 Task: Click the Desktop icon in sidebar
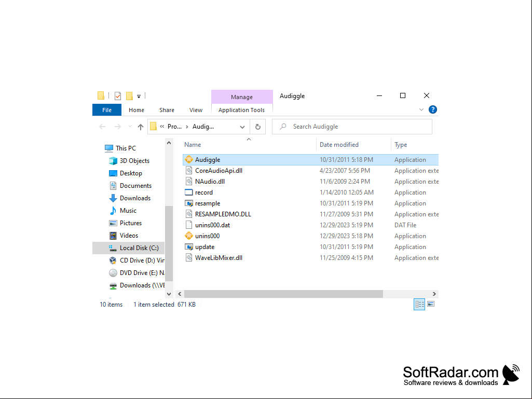pos(113,173)
